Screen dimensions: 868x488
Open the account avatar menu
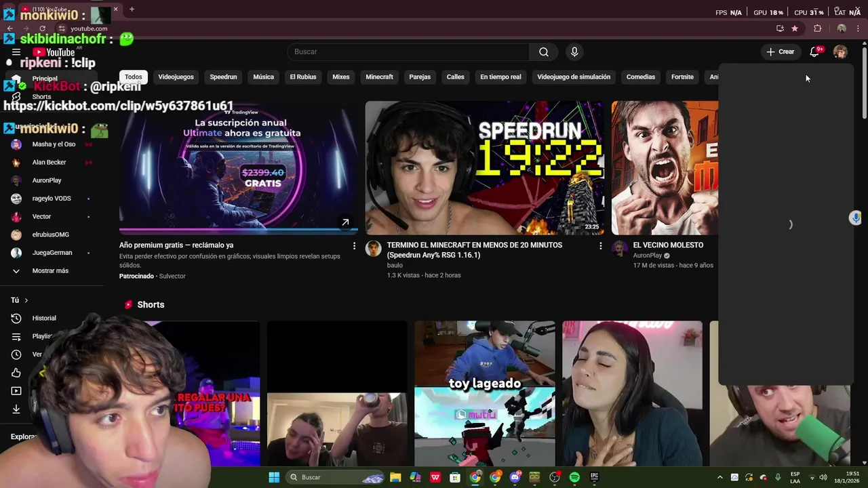click(x=840, y=52)
